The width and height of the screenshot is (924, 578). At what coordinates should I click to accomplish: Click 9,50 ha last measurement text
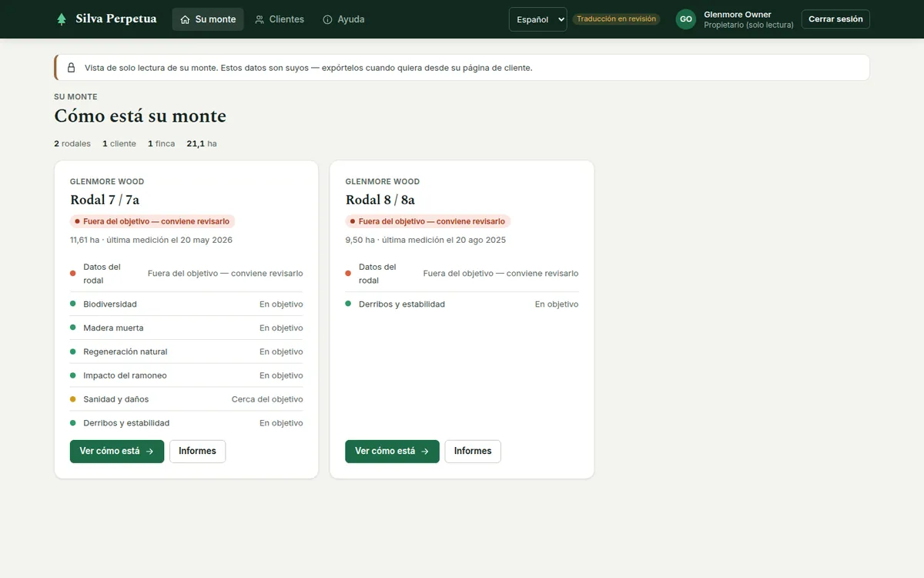pyautogui.click(x=426, y=240)
